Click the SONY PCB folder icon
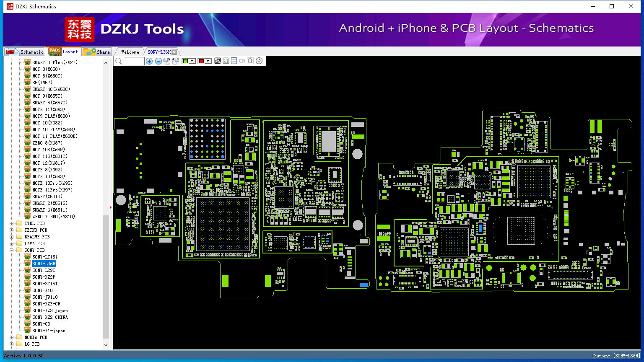 click(x=19, y=250)
